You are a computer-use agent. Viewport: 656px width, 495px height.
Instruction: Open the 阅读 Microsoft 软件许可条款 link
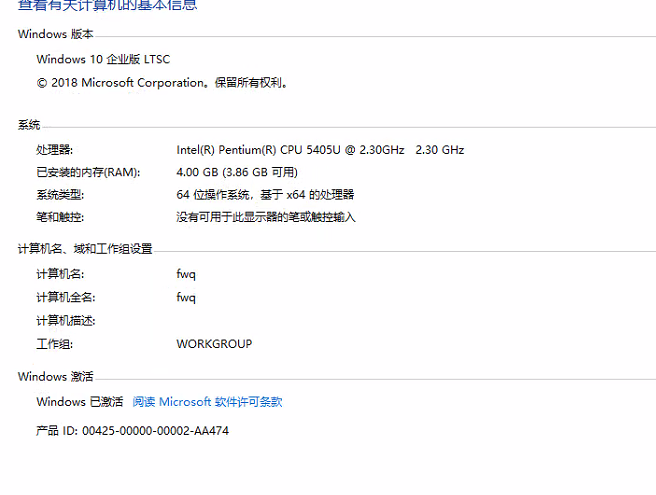[208, 402]
